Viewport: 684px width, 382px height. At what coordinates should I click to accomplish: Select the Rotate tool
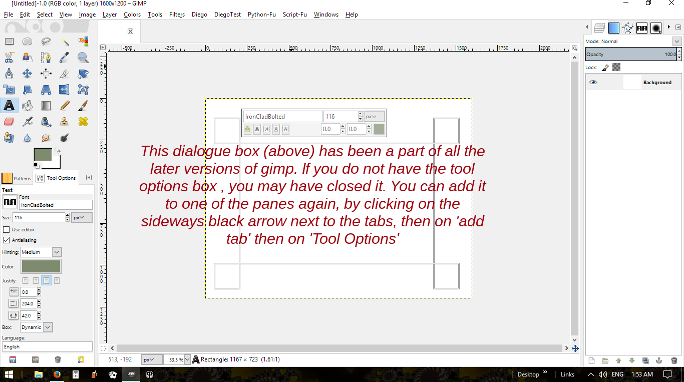83,74
